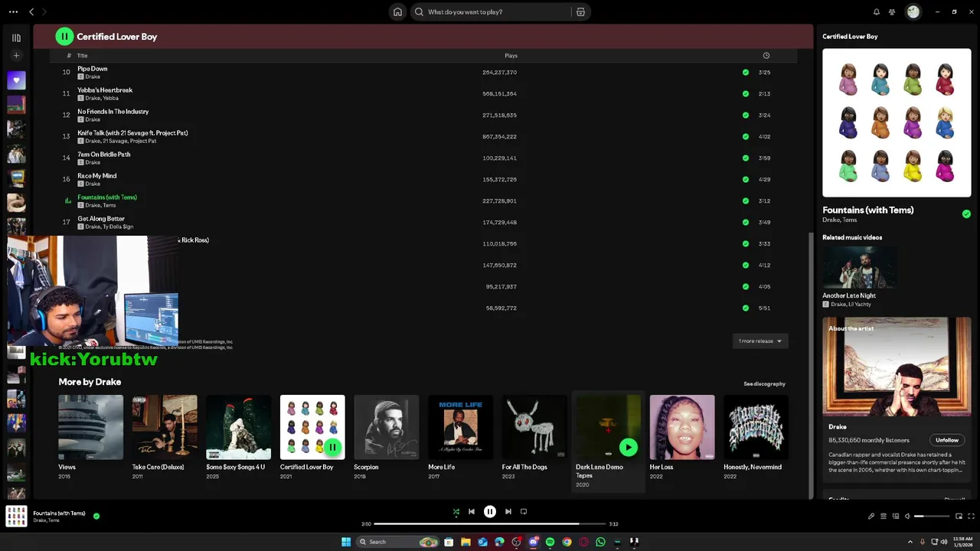Screen dimensions: 980x551
Task: Open the notifications bell
Action: click(x=877, y=11)
